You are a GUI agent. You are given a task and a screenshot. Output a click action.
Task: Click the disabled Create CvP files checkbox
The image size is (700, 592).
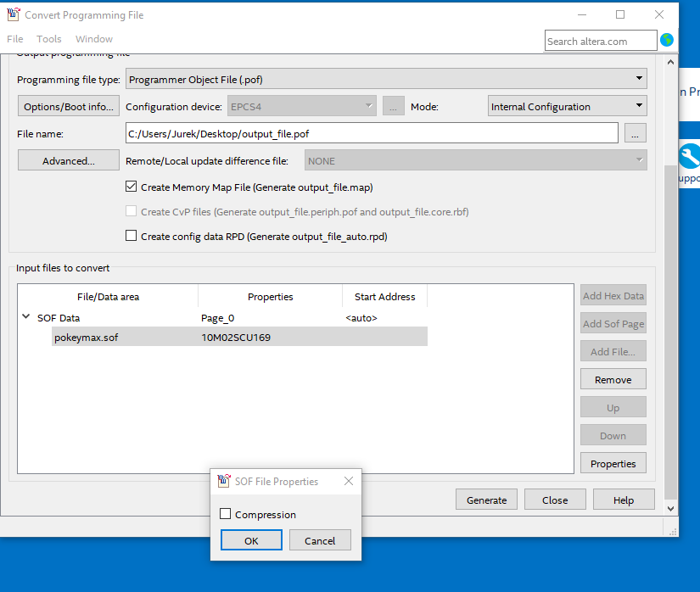coord(131,211)
